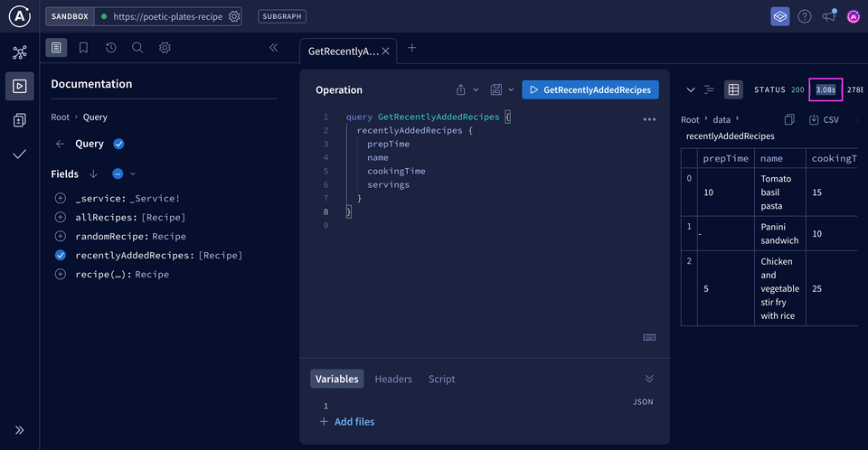The image size is (868, 450).
Task: Deselect all fields with minus toggle
Action: pyautogui.click(x=118, y=173)
